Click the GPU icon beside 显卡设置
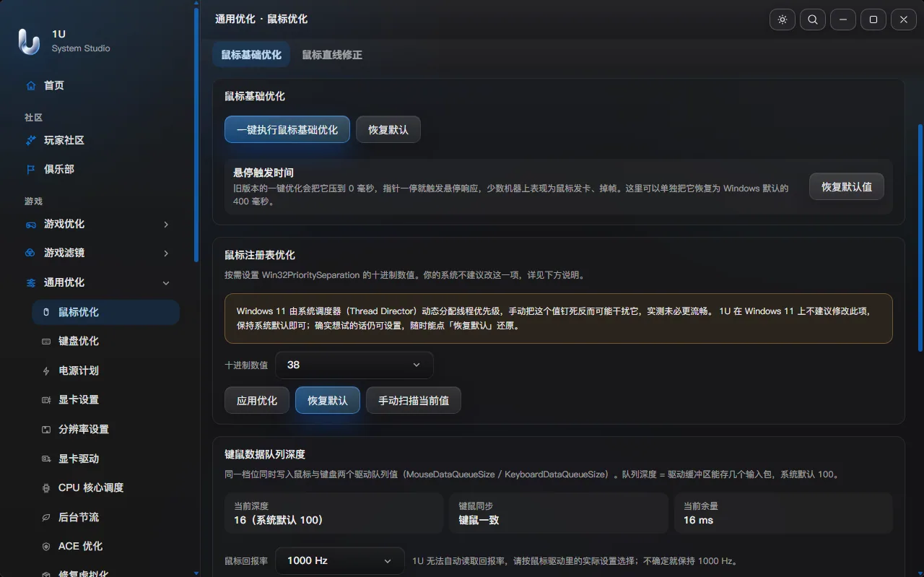Screen dimensions: 924x577 pos(46,399)
